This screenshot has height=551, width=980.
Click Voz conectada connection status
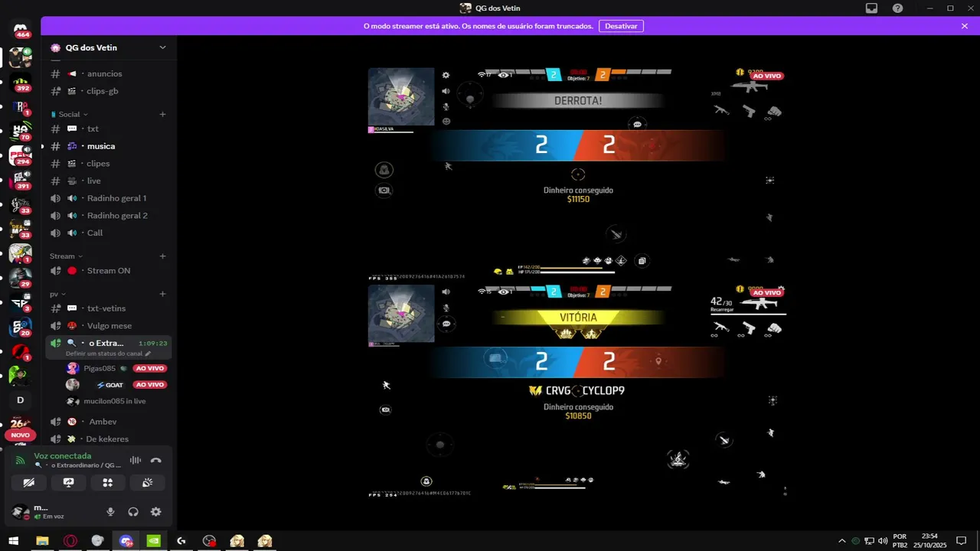pos(63,456)
